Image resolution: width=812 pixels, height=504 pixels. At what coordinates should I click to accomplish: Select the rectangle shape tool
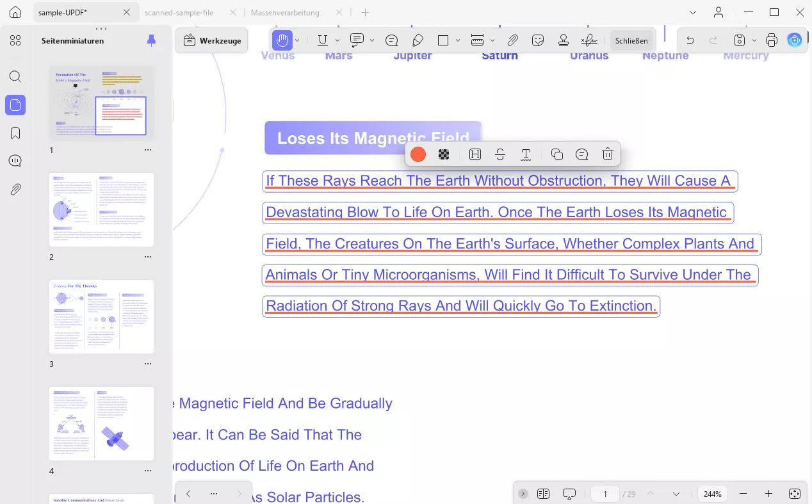point(443,40)
